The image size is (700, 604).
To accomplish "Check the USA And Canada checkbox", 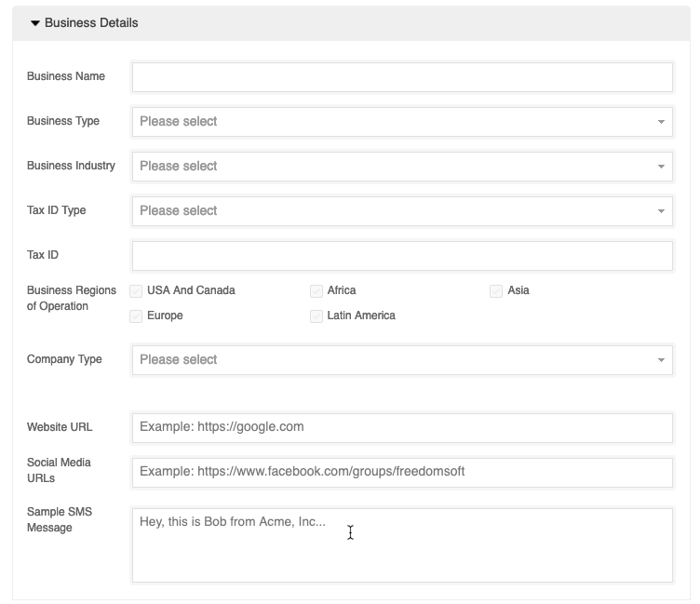I will [x=136, y=291].
